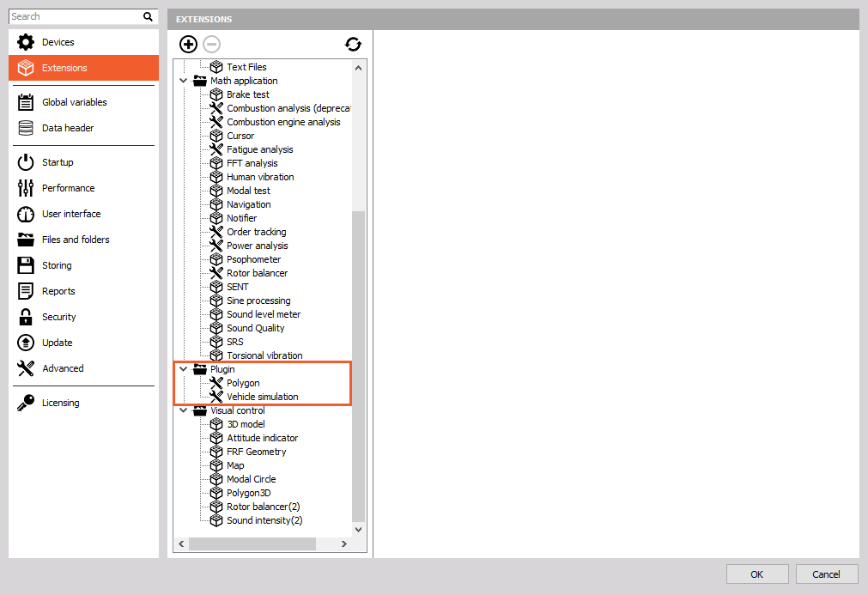Click the vertical scrollbar down arrow

358,530
